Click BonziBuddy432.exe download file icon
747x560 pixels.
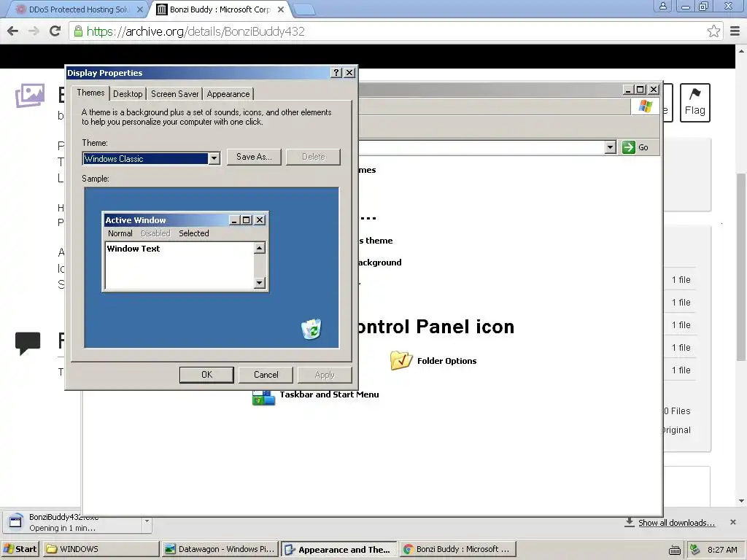coord(16,521)
